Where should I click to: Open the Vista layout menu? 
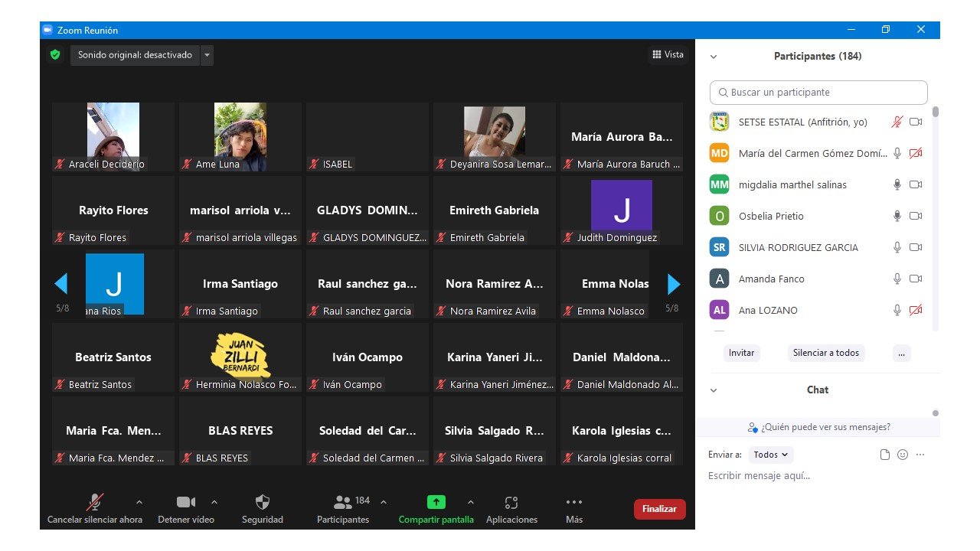point(668,54)
